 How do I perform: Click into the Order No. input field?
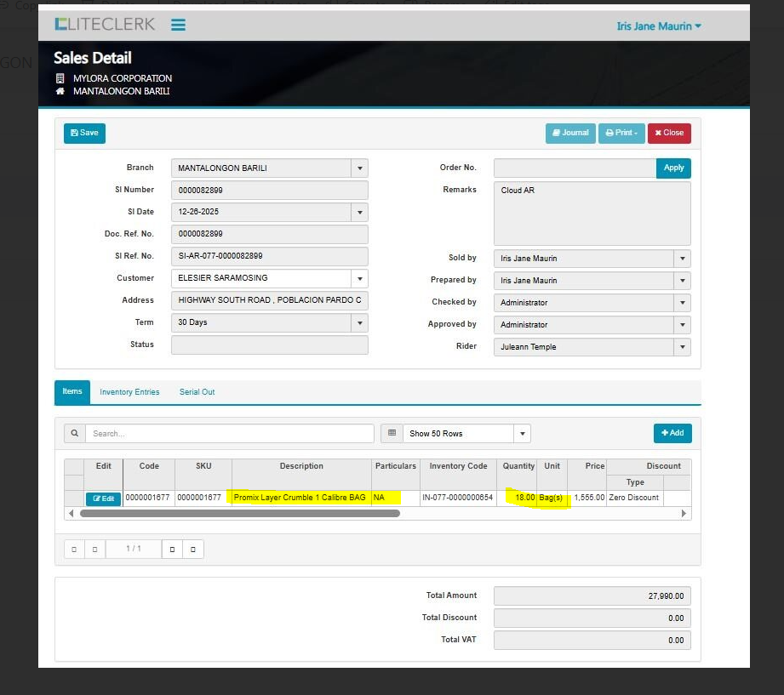pos(575,168)
